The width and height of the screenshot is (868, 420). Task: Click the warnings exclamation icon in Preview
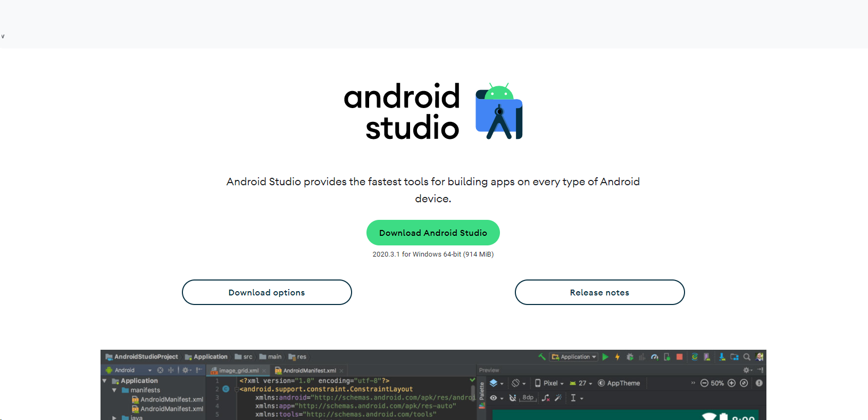coord(759,383)
